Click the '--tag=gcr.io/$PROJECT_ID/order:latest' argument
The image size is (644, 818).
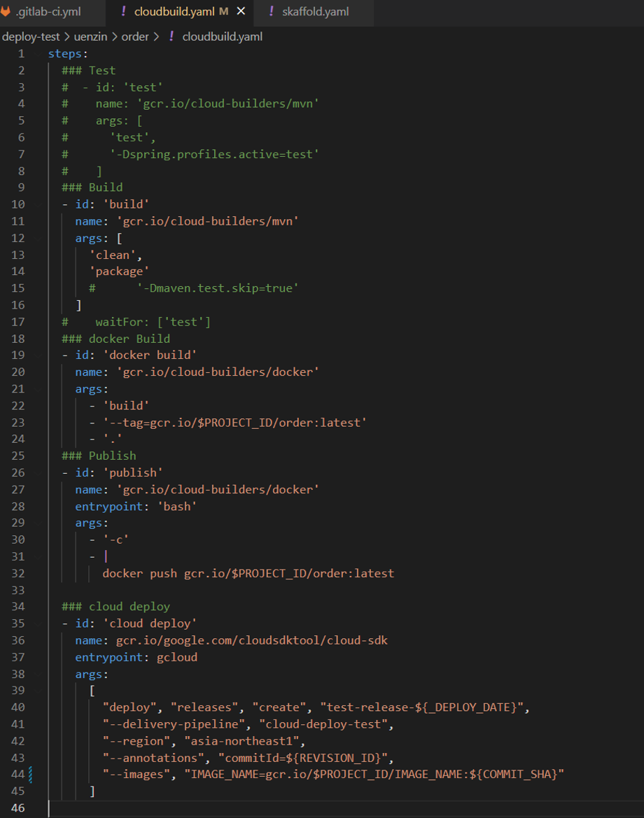(234, 423)
